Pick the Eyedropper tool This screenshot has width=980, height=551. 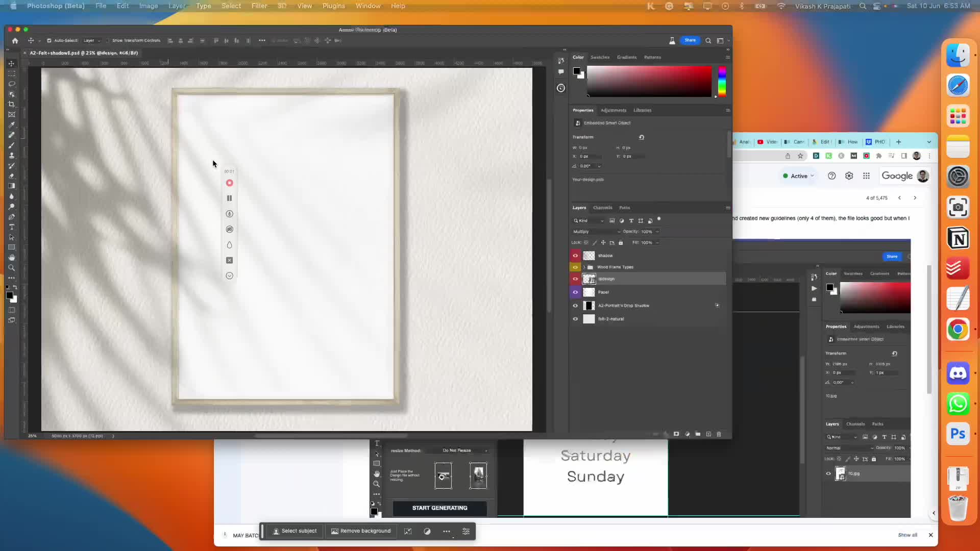coord(11,124)
